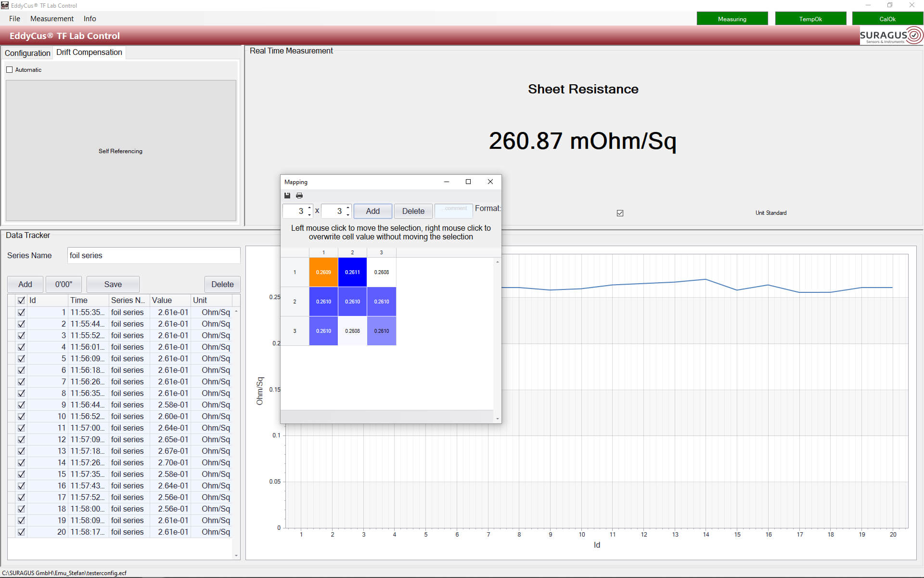Uncheck the data tracker row with Id 9
Image resolution: width=924 pixels, height=578 pixels.
pyautogui.click(x=21, y=405)
